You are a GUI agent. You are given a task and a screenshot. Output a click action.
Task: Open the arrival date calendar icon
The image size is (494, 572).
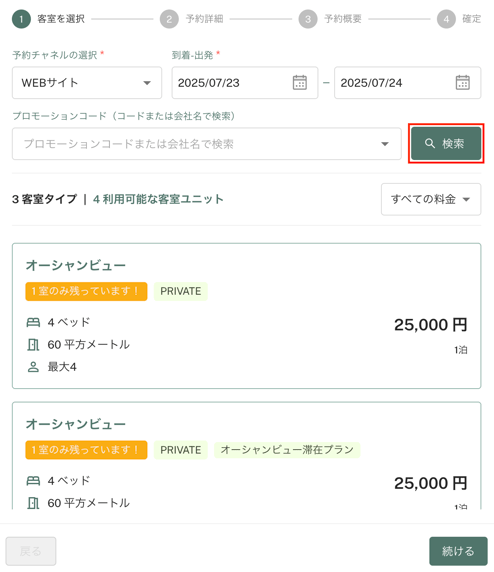point(300,82)
